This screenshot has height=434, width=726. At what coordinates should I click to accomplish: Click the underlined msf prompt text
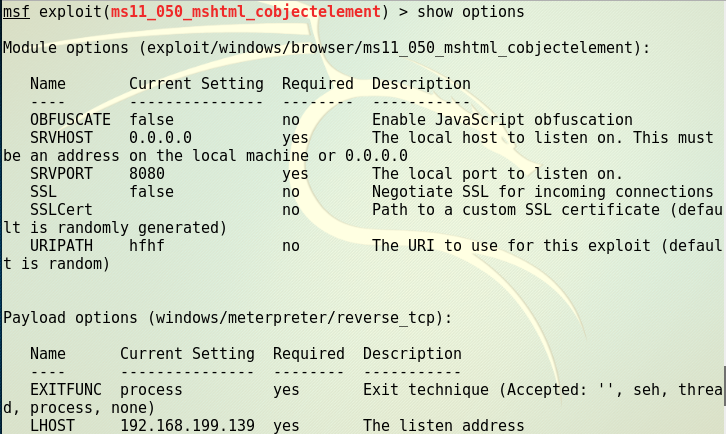[x=16, y=12]
